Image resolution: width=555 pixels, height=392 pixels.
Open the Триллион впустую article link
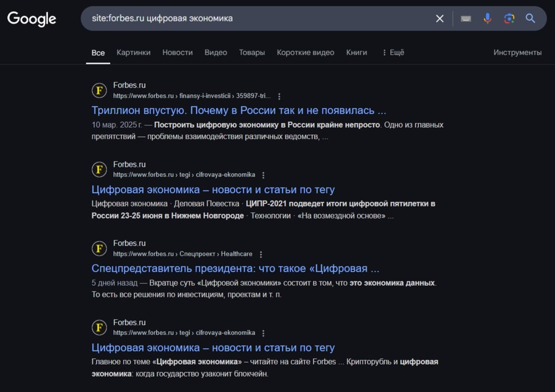(x=239, y=110)
